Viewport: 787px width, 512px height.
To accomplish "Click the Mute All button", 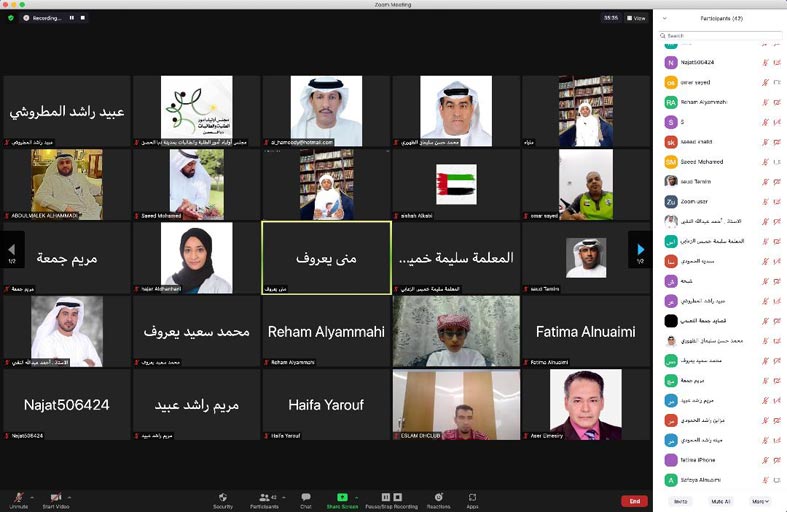I will (x=720, y=501).
